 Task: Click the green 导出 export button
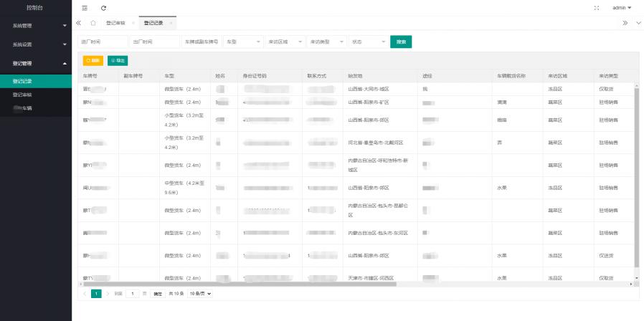(118, 61)
